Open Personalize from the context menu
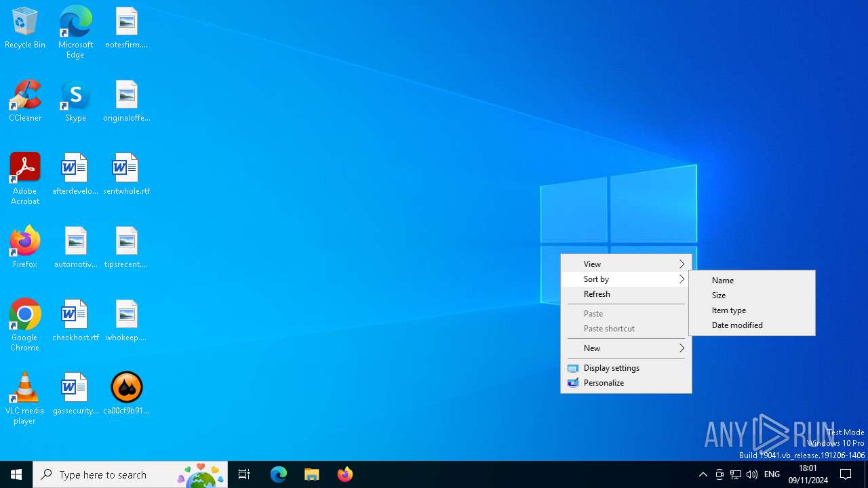This screenshot has height=488, width=868. tap(627, 383)
